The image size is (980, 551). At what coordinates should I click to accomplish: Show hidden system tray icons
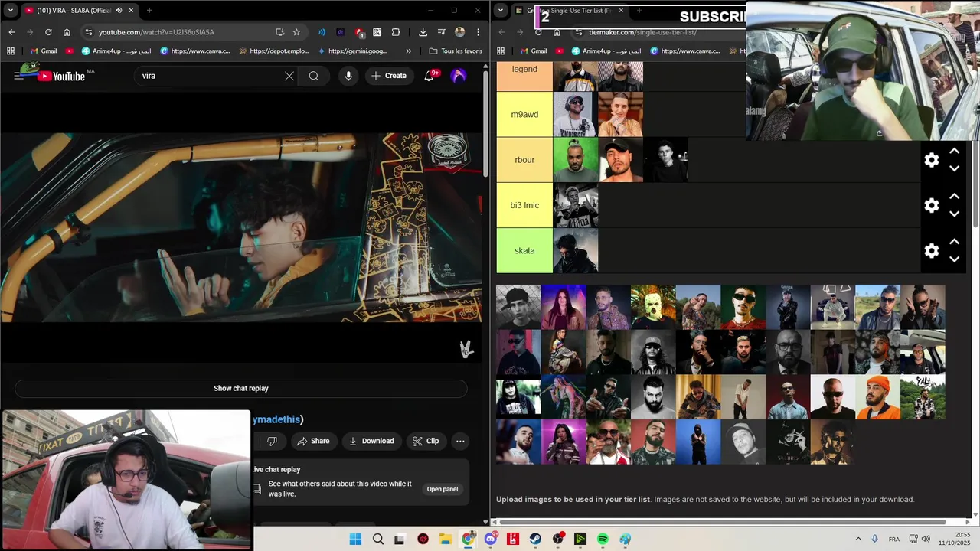[858, 539]
